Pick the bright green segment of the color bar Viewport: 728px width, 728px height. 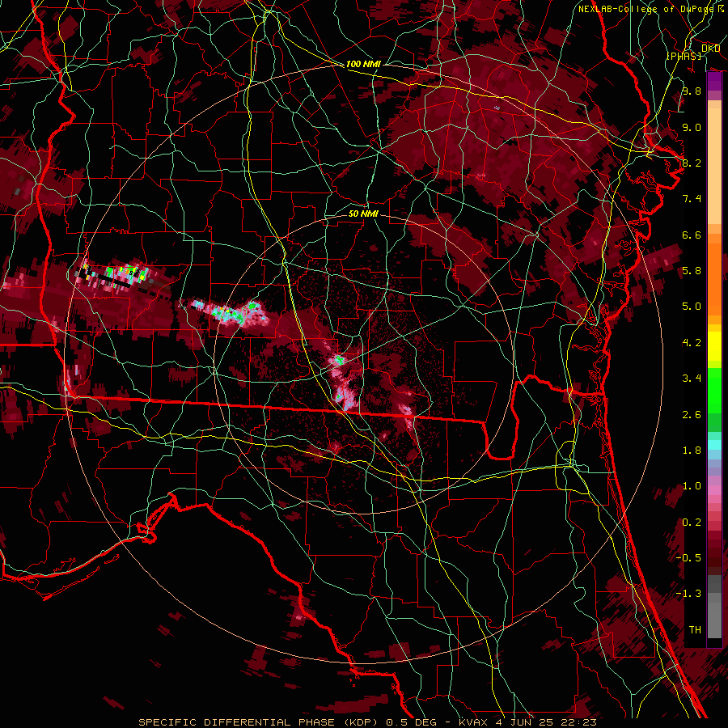[714, 389]
